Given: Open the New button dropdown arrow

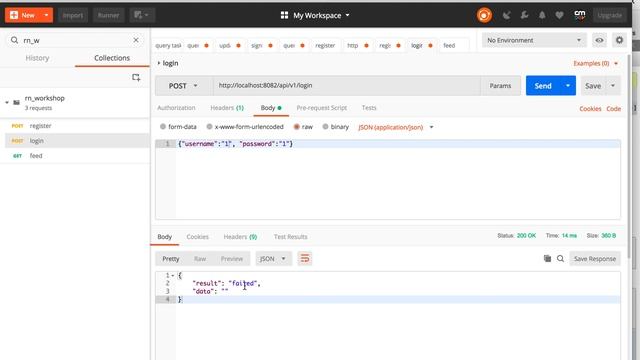Looking at the screenshot, I should click(47, 15).
